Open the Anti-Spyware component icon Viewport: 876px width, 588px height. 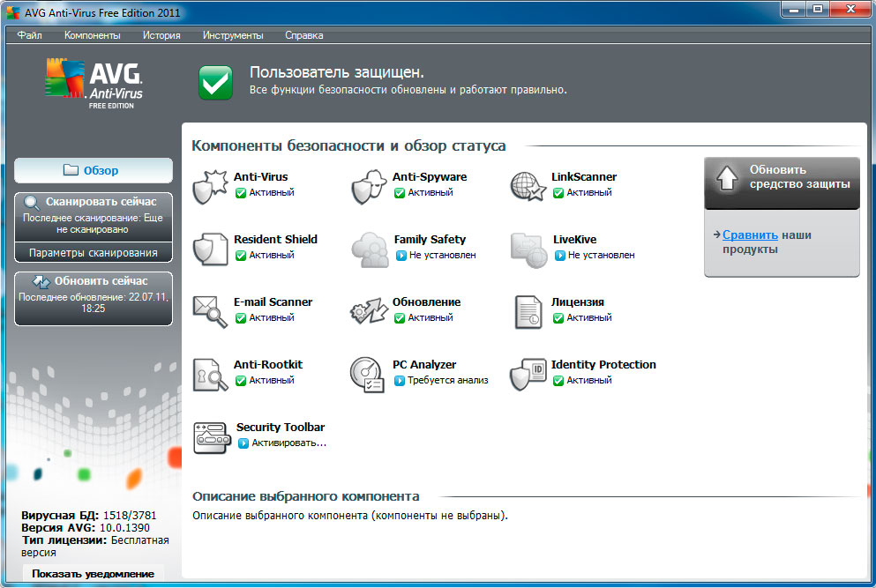[369, 186]
